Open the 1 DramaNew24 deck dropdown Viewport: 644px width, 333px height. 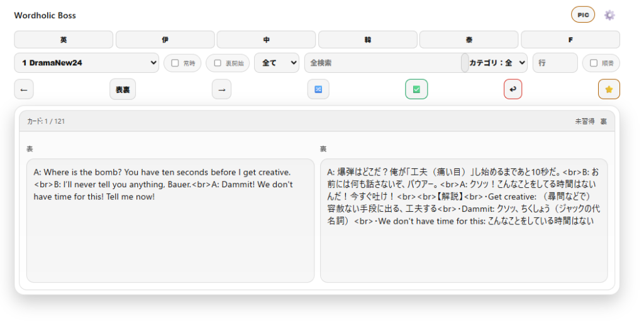[x=87, y=63]
